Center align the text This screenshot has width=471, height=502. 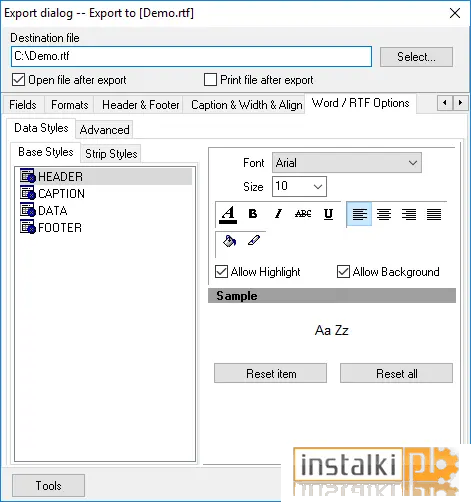(384, 214)
